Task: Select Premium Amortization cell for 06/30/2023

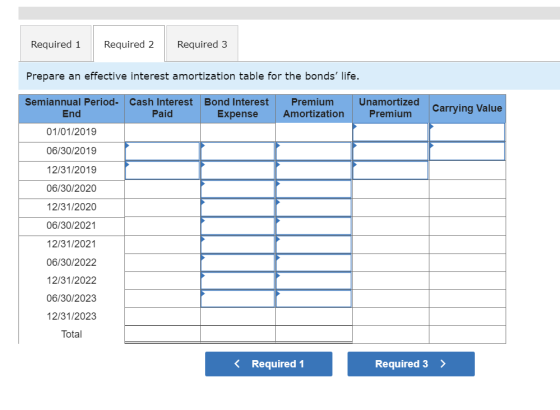Action: click(314, 299)
